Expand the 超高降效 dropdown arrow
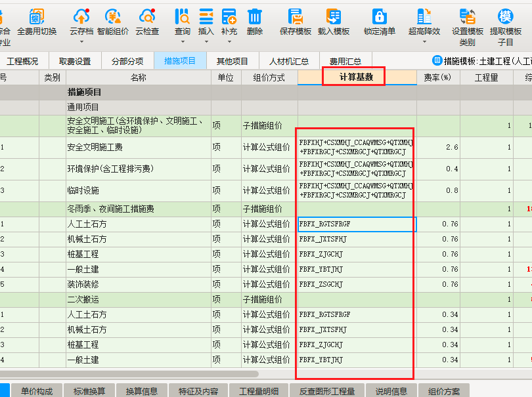The width and height of the screenshot is (532, 397). pyautogui.click(x=424, y=42)
